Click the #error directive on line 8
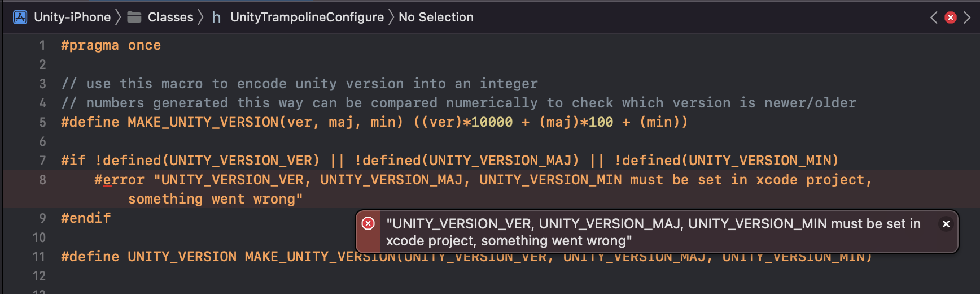The image size is (980, 294). pos(119,180)
